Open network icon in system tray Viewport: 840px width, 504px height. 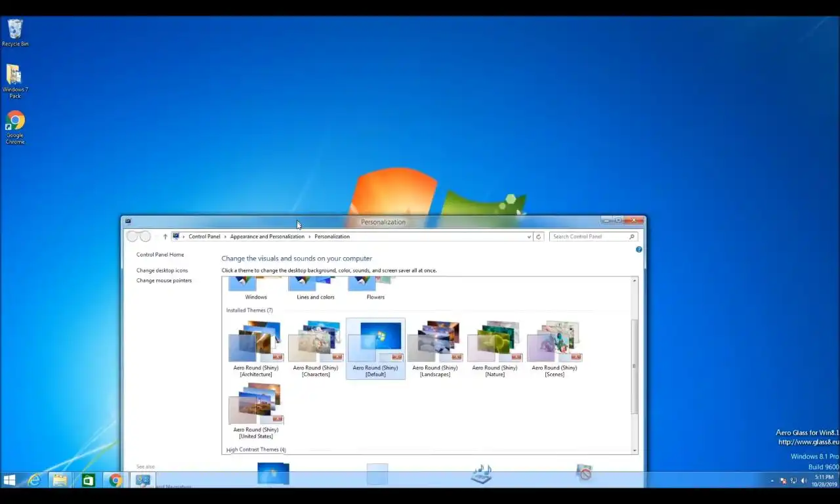click(x=793, y=480)
